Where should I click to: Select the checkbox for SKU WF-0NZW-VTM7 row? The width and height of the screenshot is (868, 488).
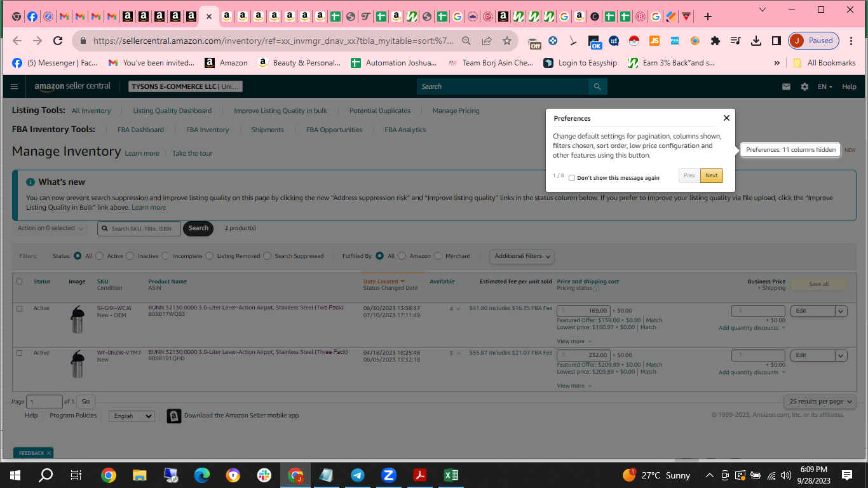[x=19, y=353]
